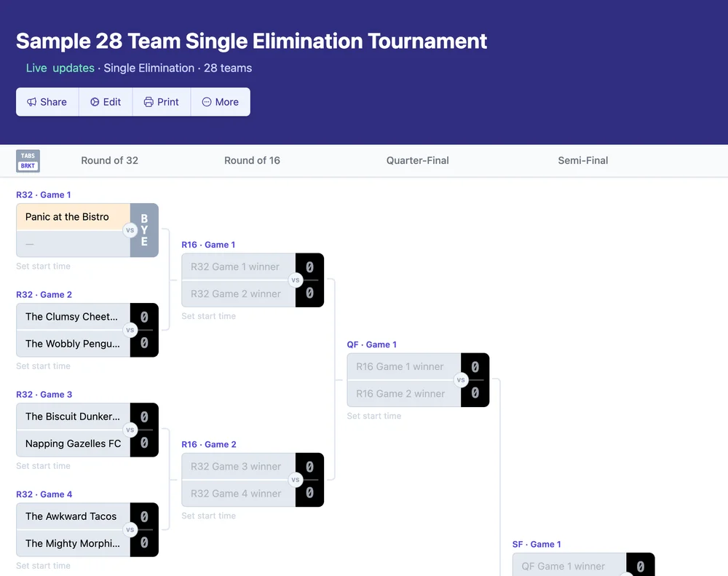Viewport: 728px width, 576px height.
Task: Open the More ellipsis icon menu
Action: point(205,102)
